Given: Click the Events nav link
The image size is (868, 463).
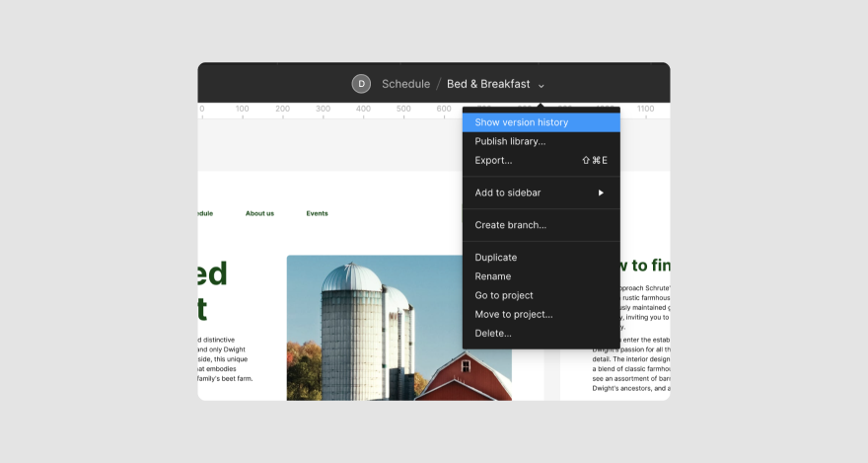Looking at the screenshot, I should [x=317, y=213].
